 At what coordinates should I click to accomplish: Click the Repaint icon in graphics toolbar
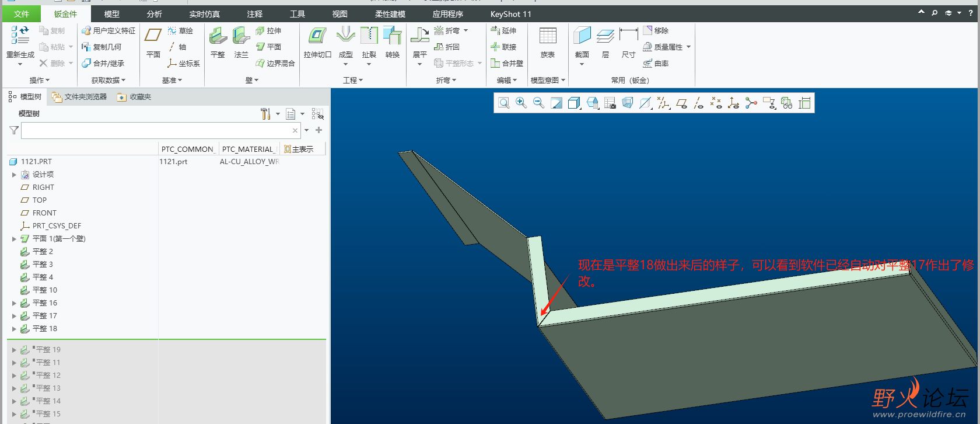[556, 103]
